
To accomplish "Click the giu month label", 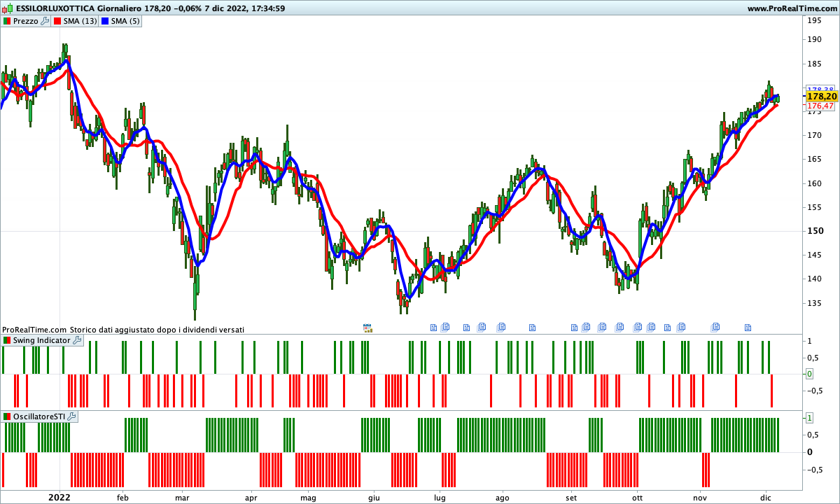I will pos(374,497).
